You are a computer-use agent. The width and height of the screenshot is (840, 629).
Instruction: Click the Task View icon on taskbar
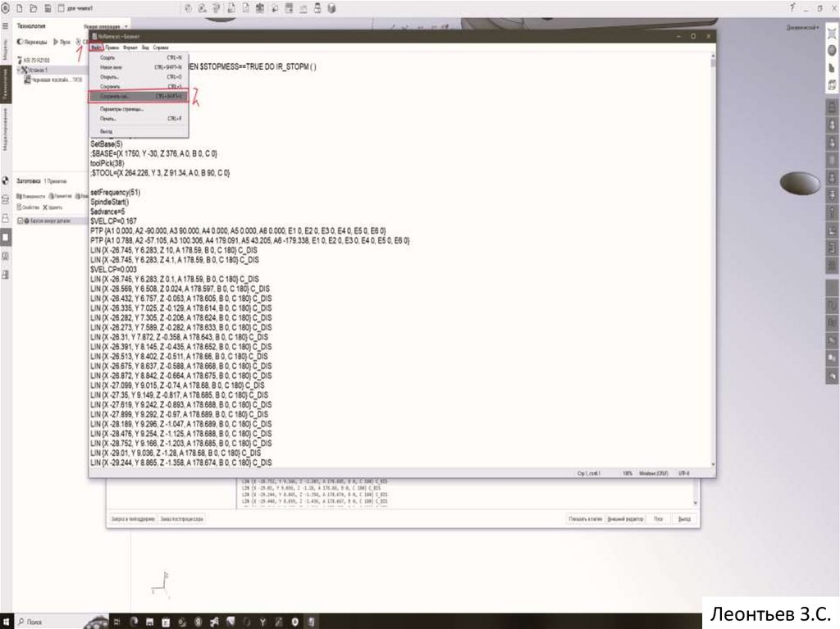[x=117, y=622]
